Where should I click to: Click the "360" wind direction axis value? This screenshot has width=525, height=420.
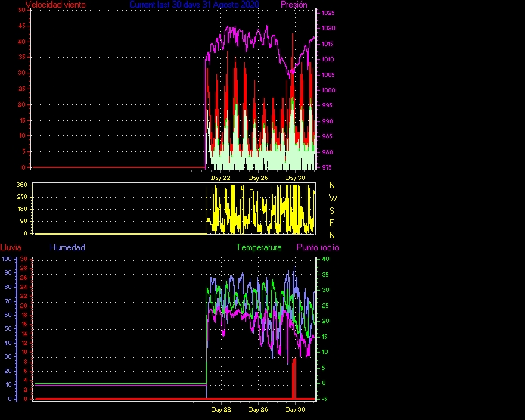pyautogui.click(x=22, y=185)
